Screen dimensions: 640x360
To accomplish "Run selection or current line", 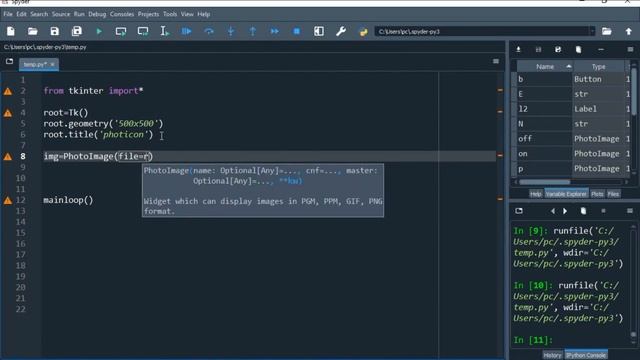I will pyautogui.click(x=164, y=31).
